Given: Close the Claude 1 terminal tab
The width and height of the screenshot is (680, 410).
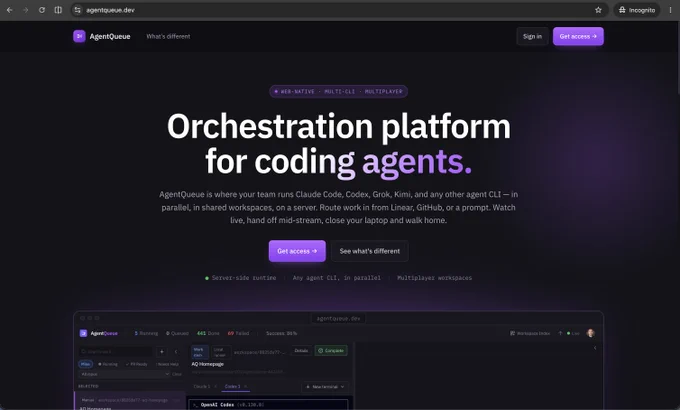Looking at the screenshot, I should [216, 387].
